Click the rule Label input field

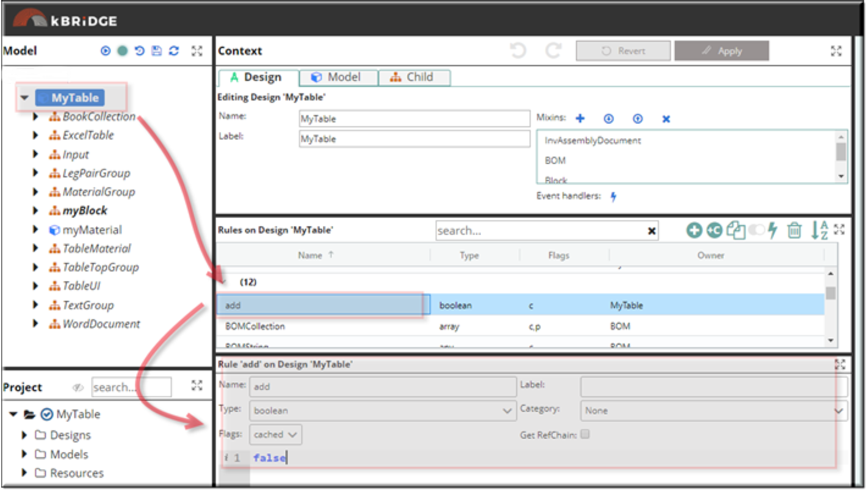[x=714, y=387]
